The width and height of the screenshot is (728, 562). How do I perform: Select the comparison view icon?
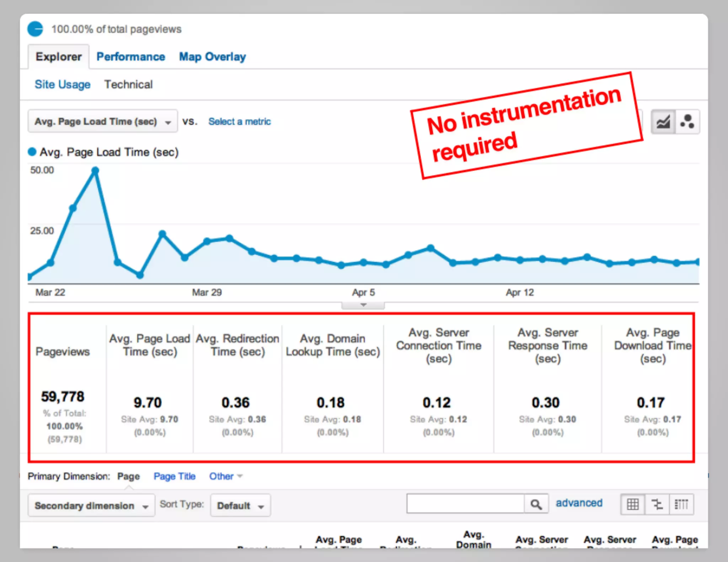657,504
